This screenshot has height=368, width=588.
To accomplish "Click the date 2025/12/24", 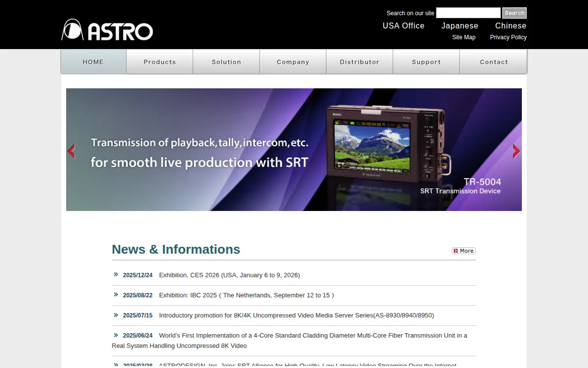I will coord(138,275).
